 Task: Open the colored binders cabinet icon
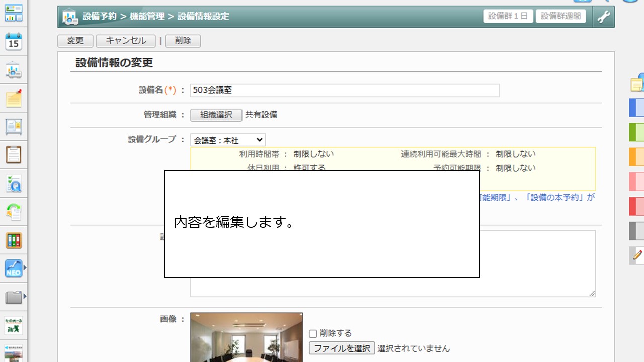click(14, 240)
